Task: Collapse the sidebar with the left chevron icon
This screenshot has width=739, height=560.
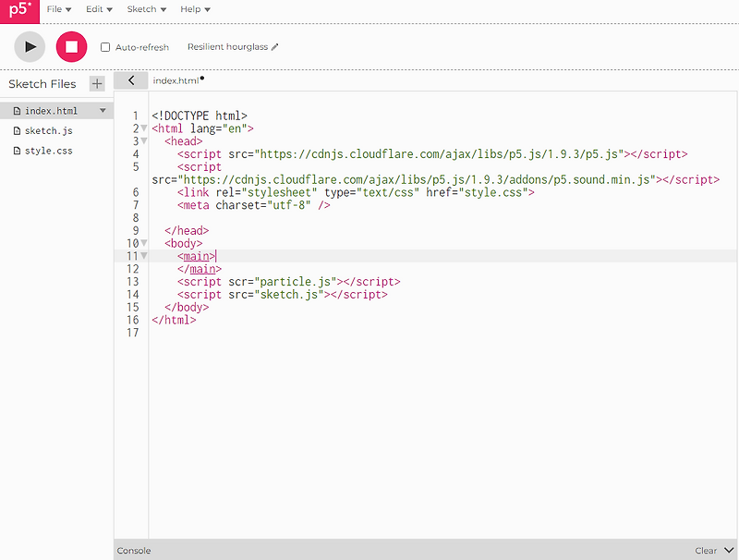Action: coord(130,80)
